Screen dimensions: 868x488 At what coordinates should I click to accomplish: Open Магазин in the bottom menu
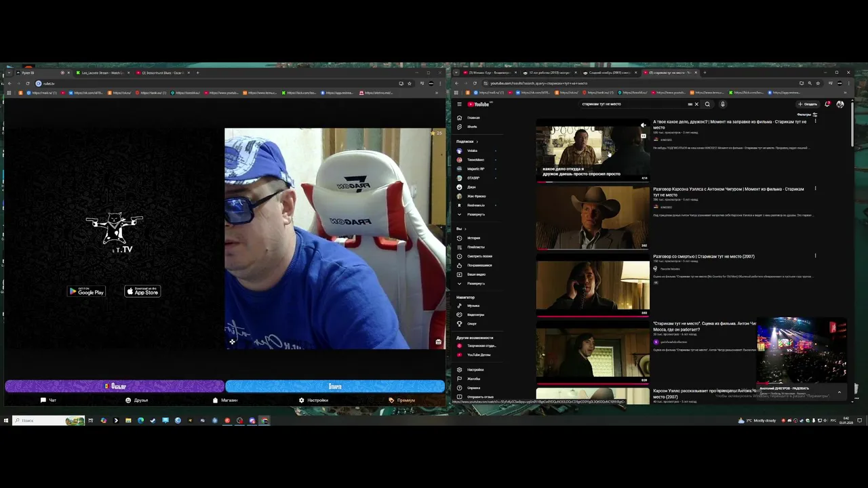[225, 400]
